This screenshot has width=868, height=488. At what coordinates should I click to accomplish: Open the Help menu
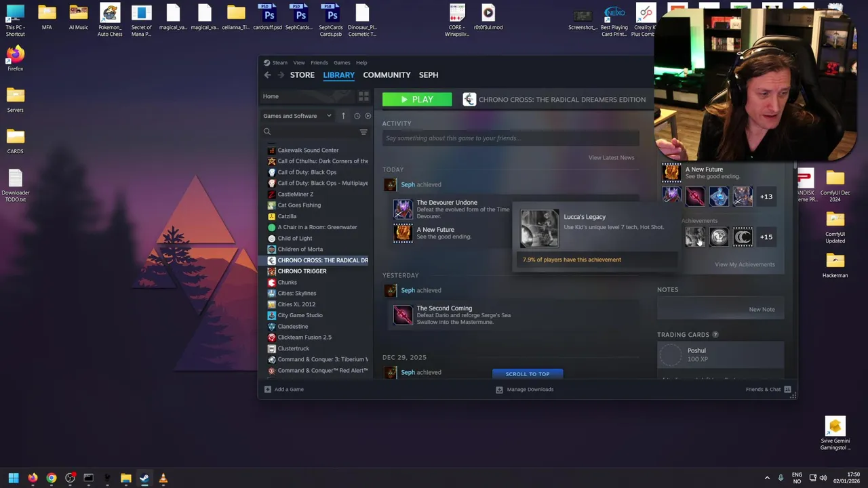(x=361, y=62)
